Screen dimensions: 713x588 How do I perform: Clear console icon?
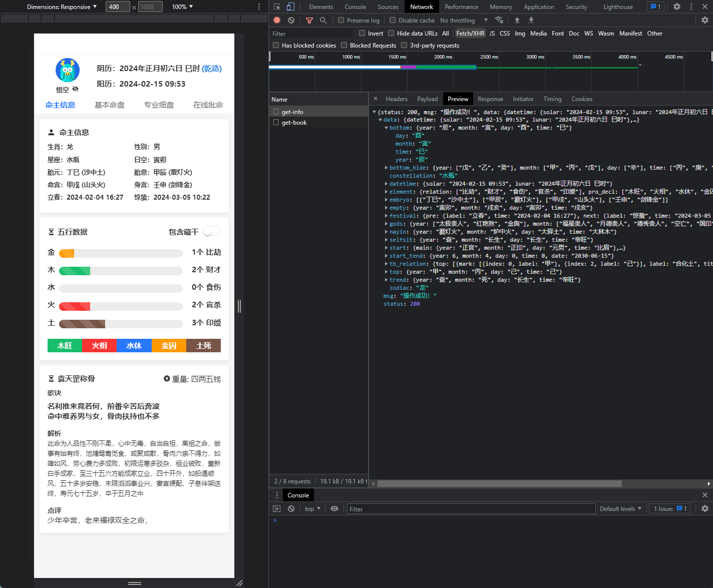(x=291, y=508)
